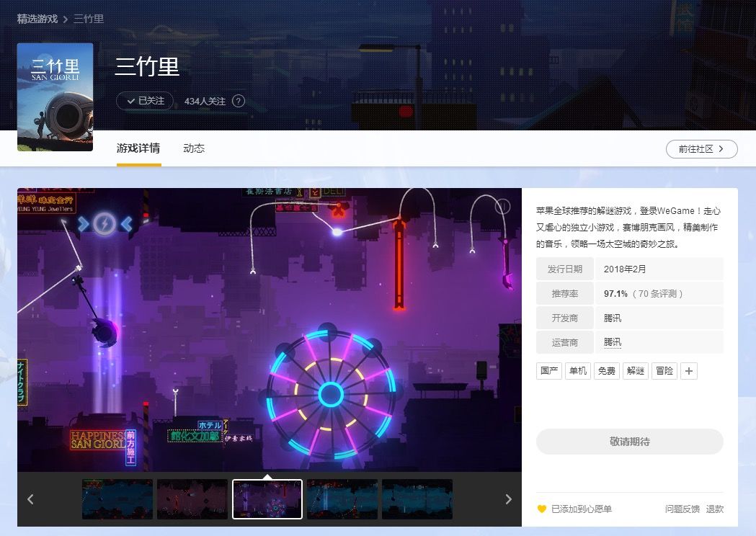The image size is (756, 536).
Task: Show next thumbnails with right arrow
Action: coord(508,499)
